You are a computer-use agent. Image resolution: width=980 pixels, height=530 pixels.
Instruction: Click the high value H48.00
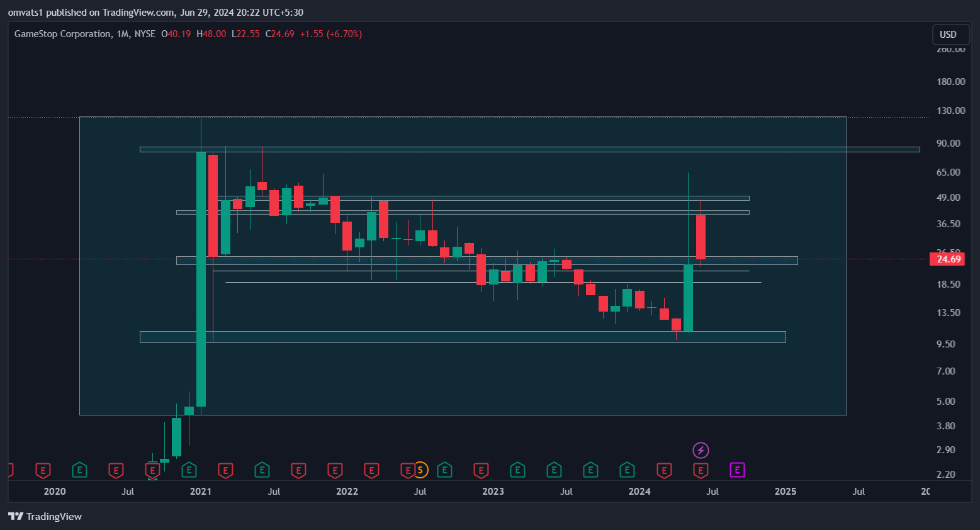click(211, 34)
